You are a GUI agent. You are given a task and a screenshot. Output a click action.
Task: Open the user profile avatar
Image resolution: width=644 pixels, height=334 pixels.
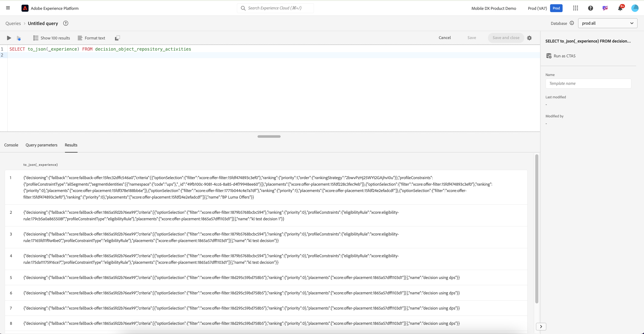[635, 8]
